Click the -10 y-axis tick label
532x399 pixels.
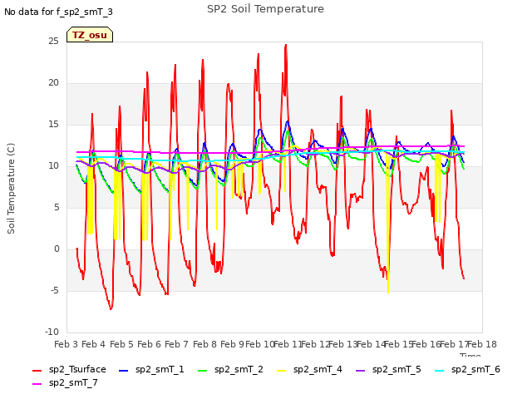(52, 332)
